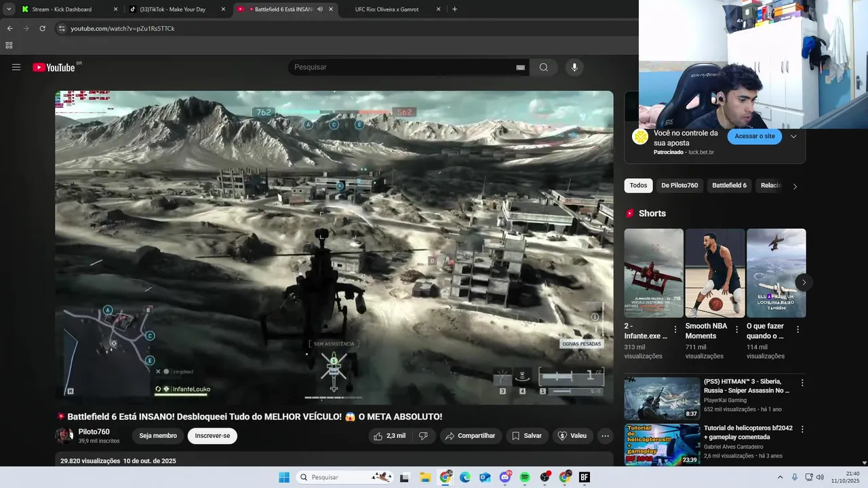This screenshot has height=488, width=868.
Task: Open the '2 - Infante.exe' Short thumbnail
Action: pos(654,273)
